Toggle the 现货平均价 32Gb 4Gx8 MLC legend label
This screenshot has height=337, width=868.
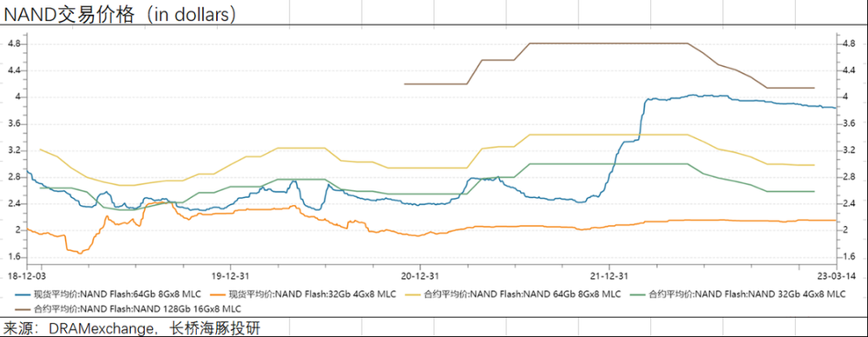tap(312, 294)
